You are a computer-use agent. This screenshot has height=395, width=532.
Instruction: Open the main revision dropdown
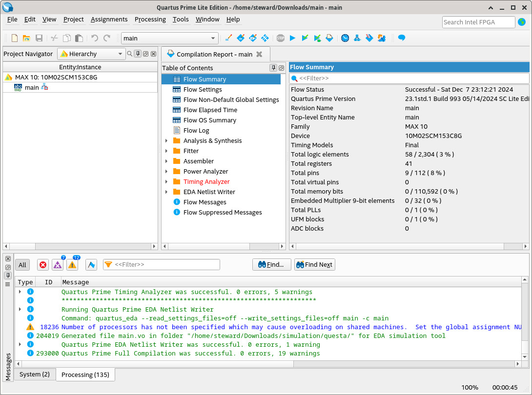click(x=170, y=39)
